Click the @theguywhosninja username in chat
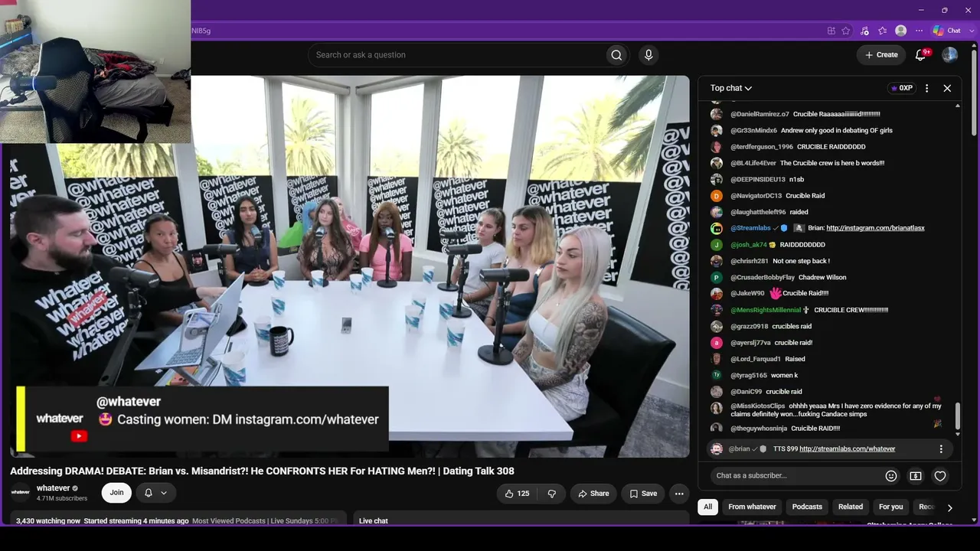 (759, 429)
